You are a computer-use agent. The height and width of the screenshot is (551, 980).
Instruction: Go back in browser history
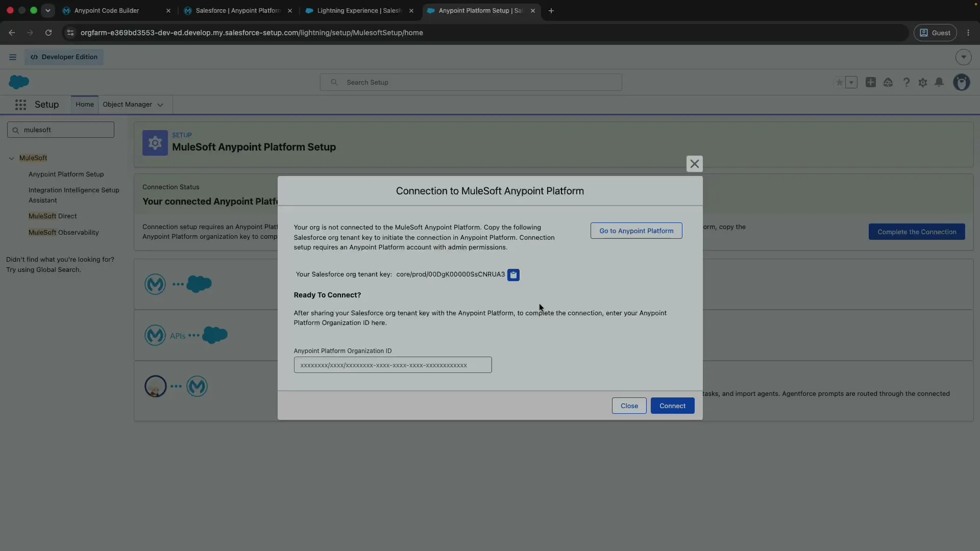[x=12, y=33]
